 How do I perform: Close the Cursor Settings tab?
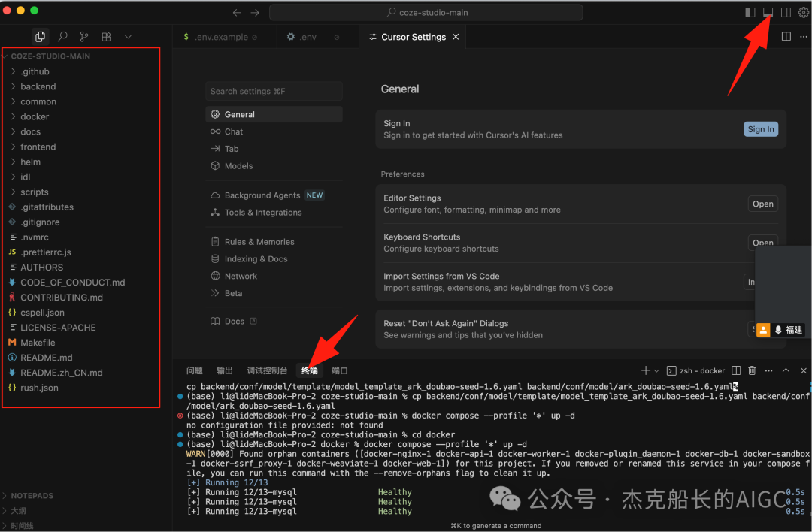[456, 37]
